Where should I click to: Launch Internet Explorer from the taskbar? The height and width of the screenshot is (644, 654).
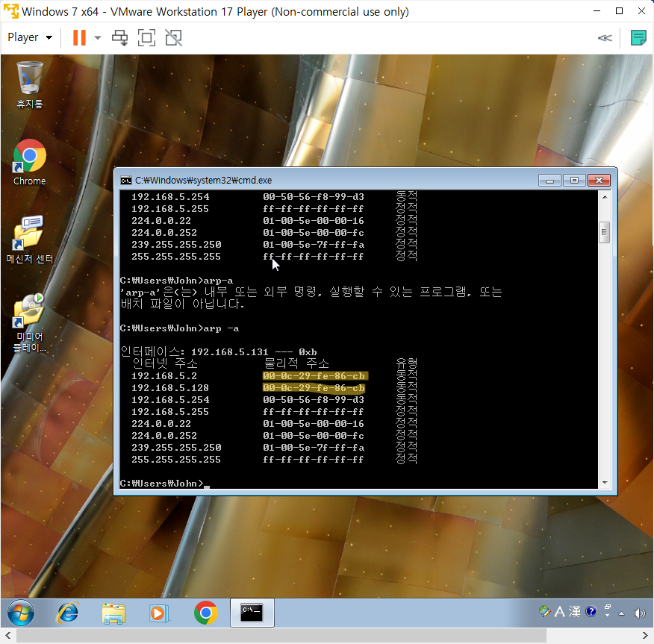[x=68, y=613]
